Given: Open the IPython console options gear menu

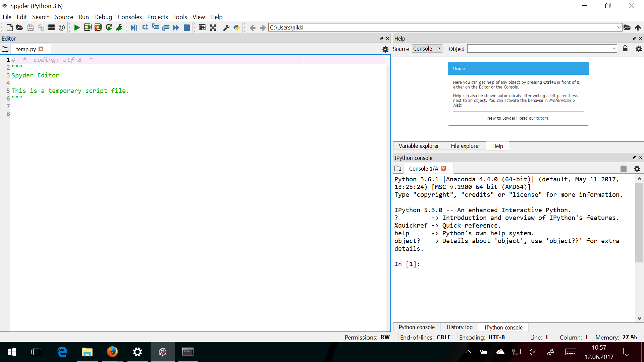Looking at the screenshot, I should (x=637, y=169).
